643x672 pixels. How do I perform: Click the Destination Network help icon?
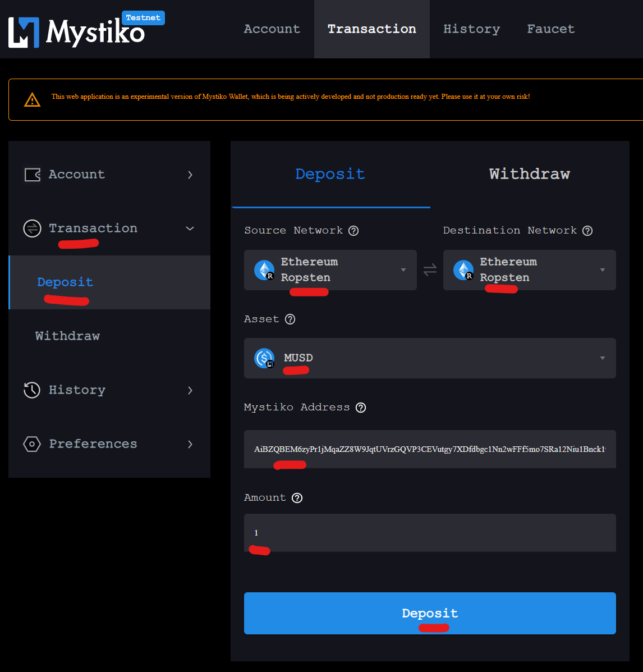pos(587,231)
